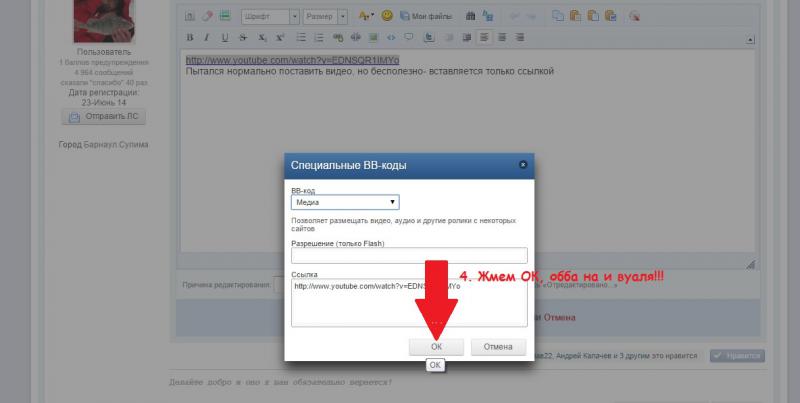Open the special BB-codes green icon
Image resolution: width=800 pixels, height=403 pixels.
[224, 16]
